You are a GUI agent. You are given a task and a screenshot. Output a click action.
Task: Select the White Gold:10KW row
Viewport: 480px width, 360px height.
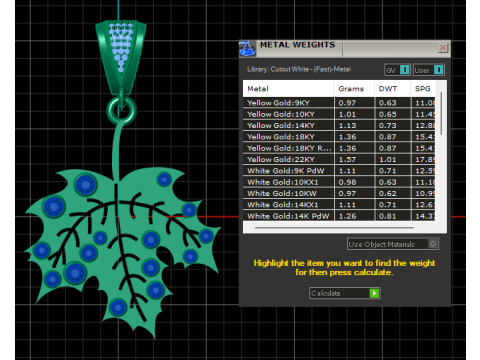point(339,193)
